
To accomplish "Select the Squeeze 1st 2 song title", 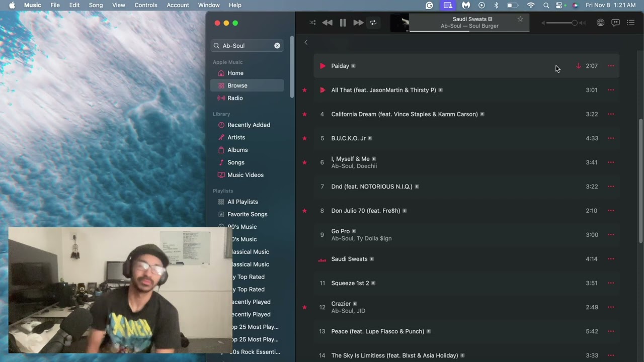I will point(350,283).
